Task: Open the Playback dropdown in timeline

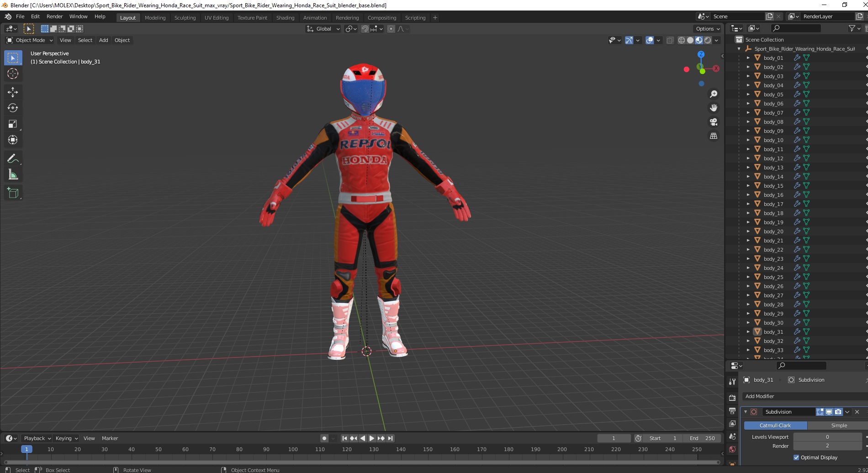Action: coord(37,438)
